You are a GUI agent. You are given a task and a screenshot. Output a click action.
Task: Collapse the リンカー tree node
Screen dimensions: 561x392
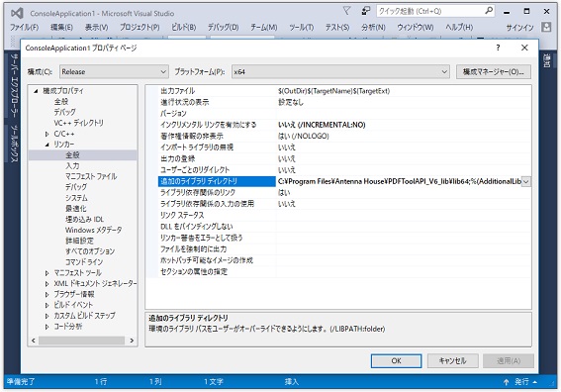(47, 145)
